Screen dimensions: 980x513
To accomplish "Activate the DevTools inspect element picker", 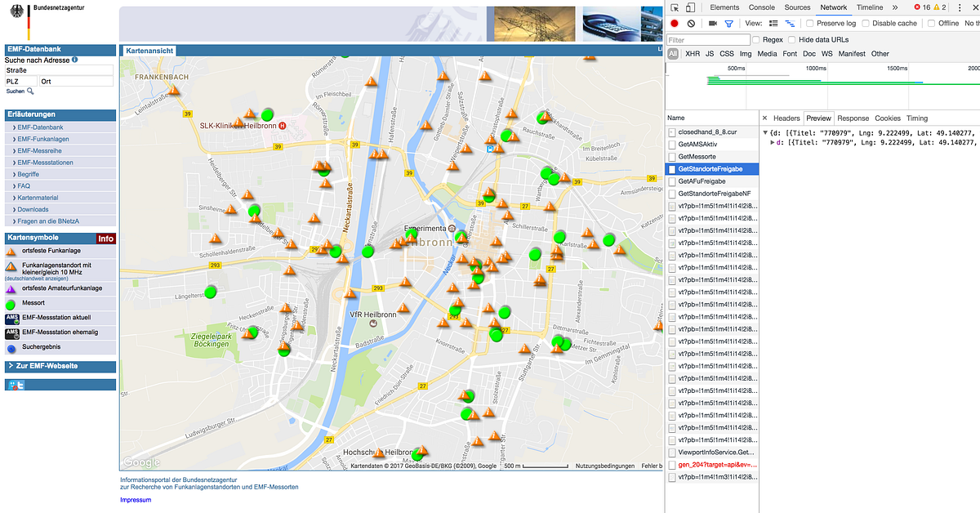I will click(675, 7).
